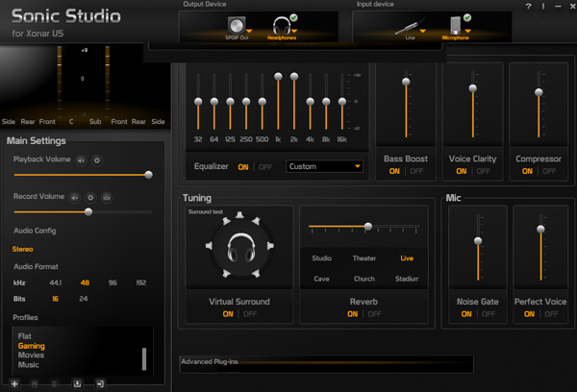Select the Music profile
The width and height of the screenshot is (577, 392).
pos(28,365)
